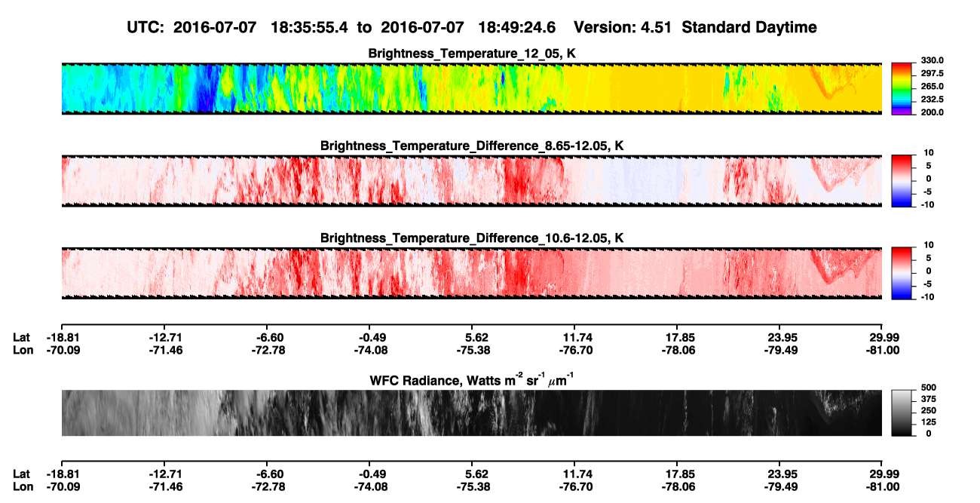Viewport: 980px width, 503px height.
Task: Click the WFC Radiance grayscale image strip
Action: (471, 413)
